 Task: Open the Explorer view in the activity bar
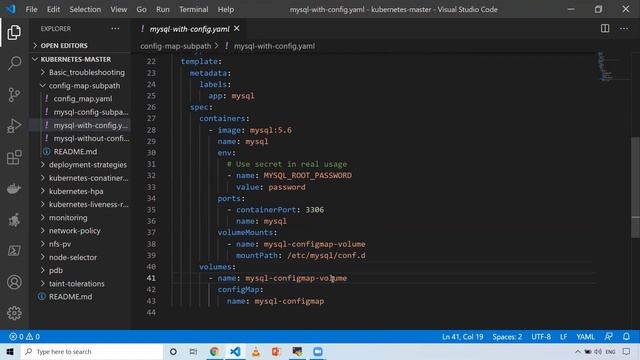pyautogui.click(x=14, y=33)
